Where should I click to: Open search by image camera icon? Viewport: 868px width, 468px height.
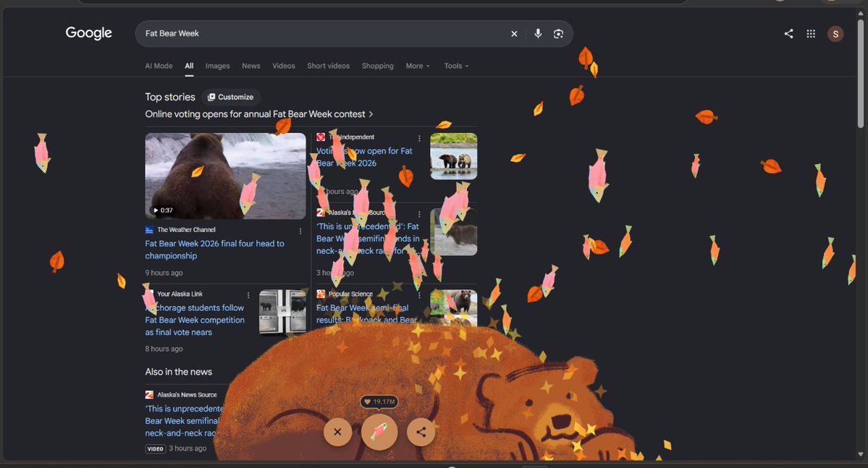(x=558, y=34)
